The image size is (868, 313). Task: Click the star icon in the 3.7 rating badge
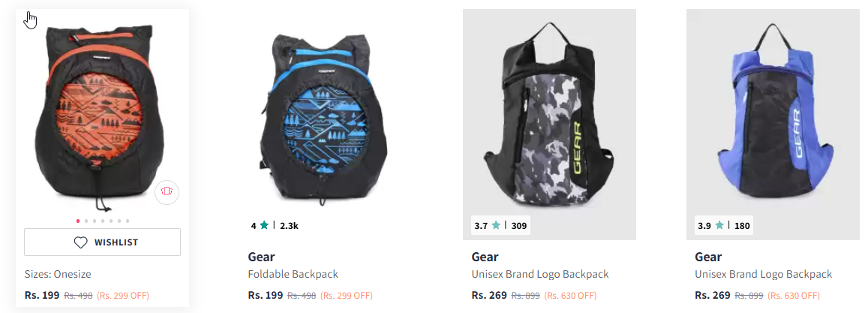(496, 225)
